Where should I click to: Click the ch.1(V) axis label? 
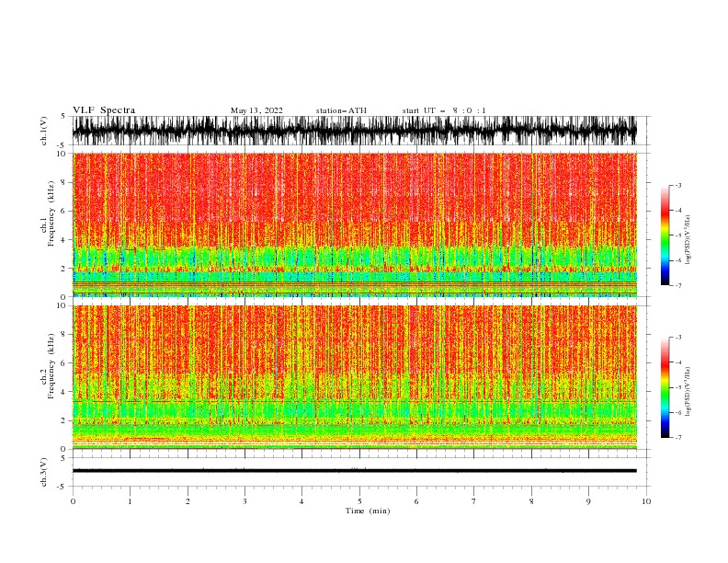pos(44,131)
